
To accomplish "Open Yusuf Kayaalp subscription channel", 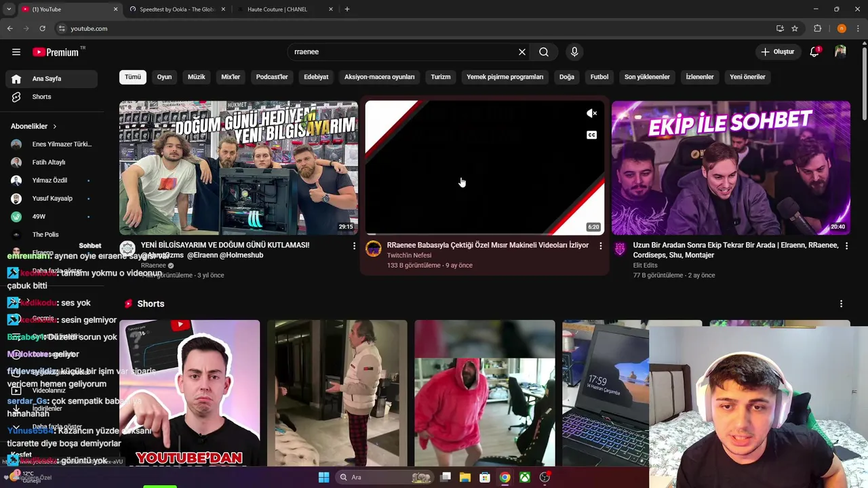I will [x=52, y=199].
